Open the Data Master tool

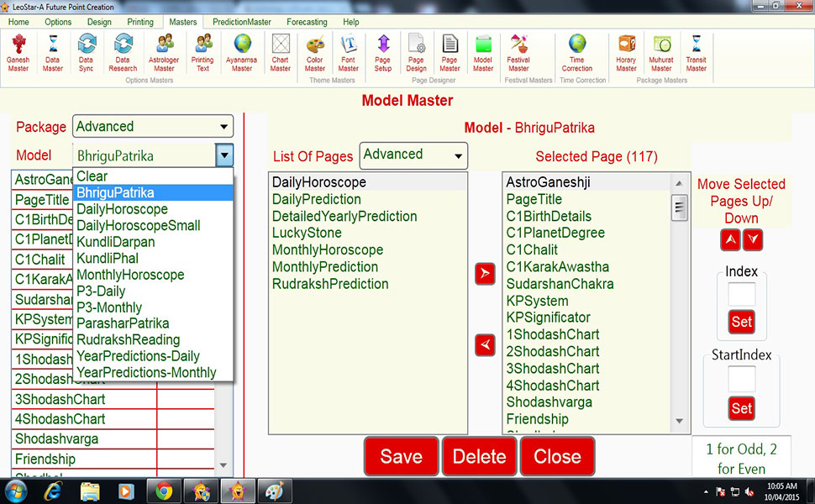[x=52, y=53]
